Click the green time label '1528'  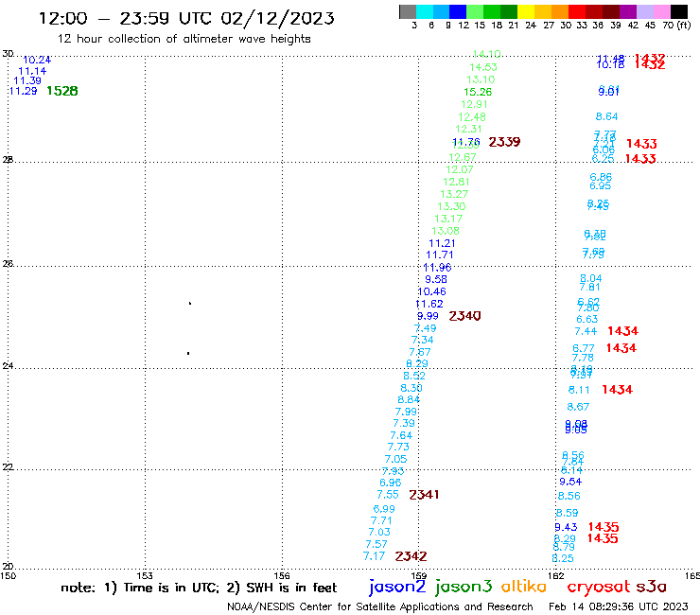[x=62, y=91]
